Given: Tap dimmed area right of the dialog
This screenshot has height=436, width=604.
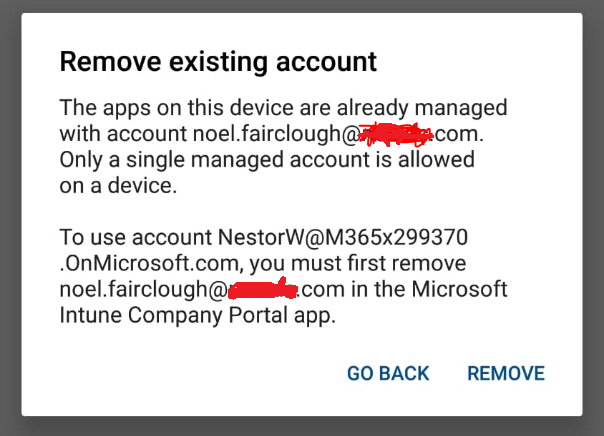Looking at the screenshot, I should click(x=594, y=218).
